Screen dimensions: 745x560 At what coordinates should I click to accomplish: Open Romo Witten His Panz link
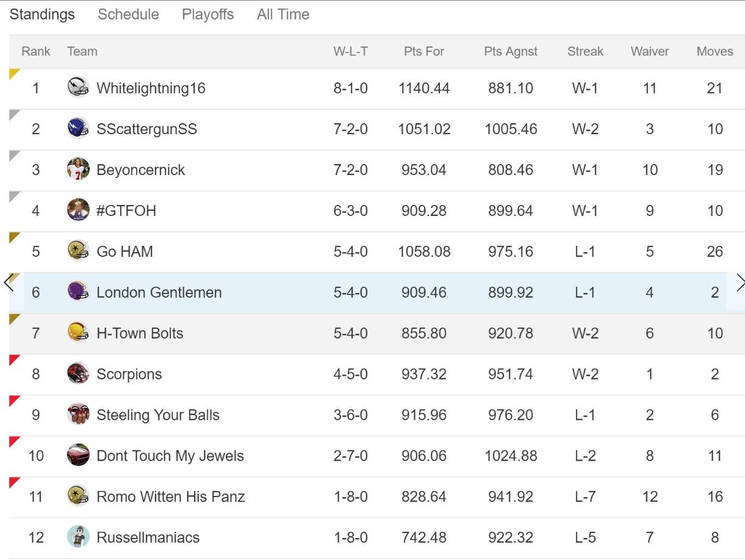point(171,497)
